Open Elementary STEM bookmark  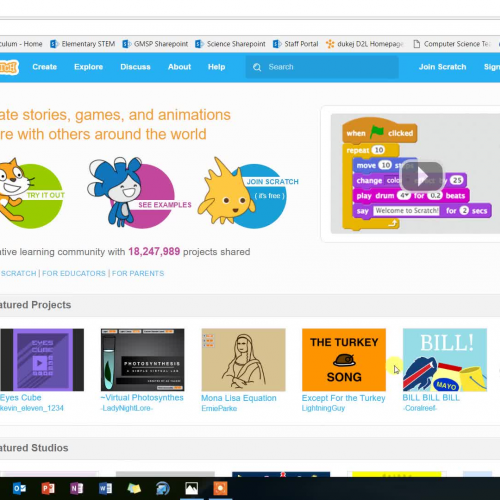coord(82,44)
